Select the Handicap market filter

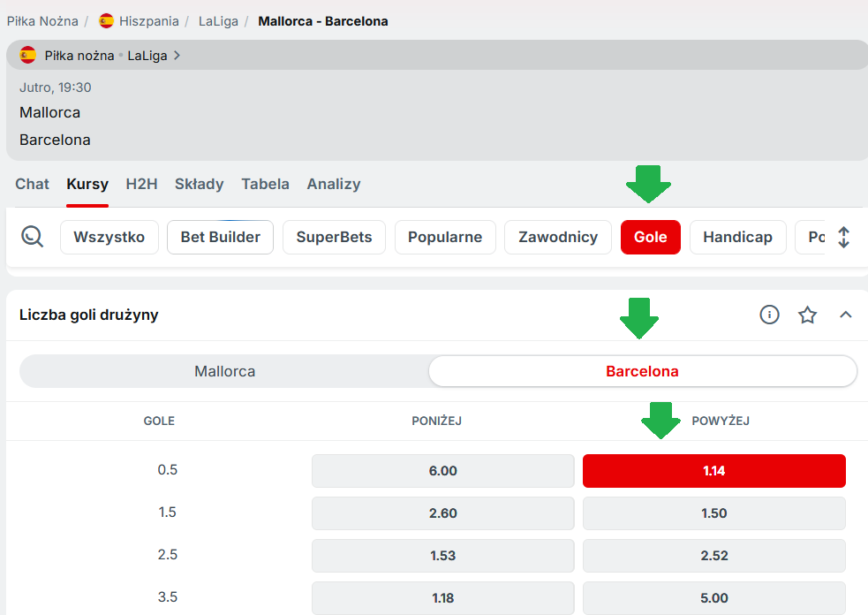pos(737,237)
